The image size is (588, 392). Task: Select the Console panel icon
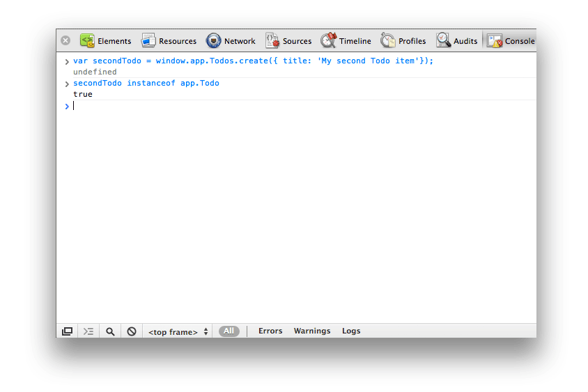pyautogui.click(x=494, y=41)
